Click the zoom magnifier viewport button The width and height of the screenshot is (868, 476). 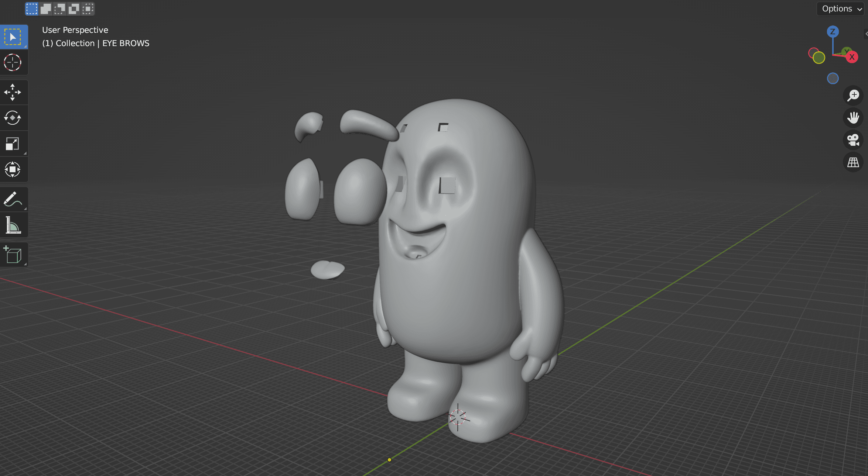click(853, 96)
